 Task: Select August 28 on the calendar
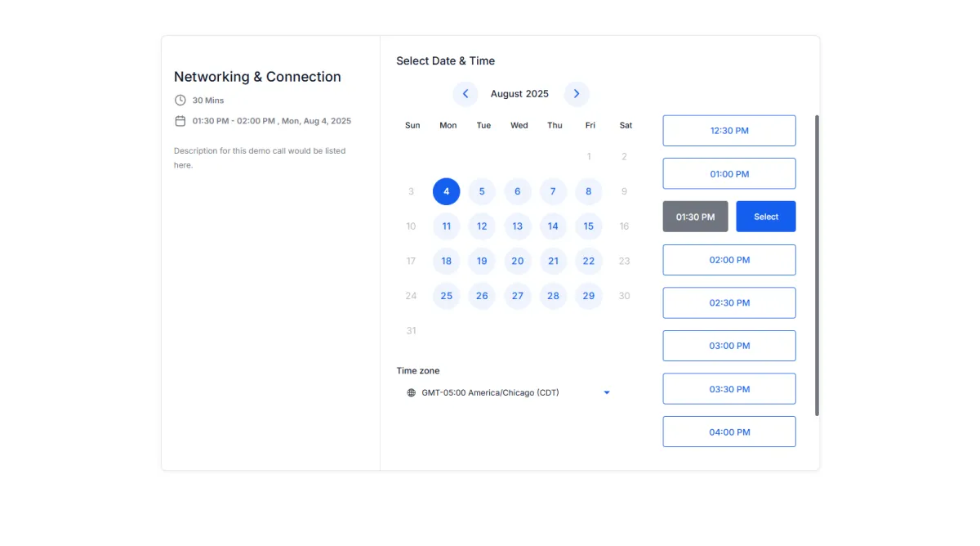click(553, 296)
